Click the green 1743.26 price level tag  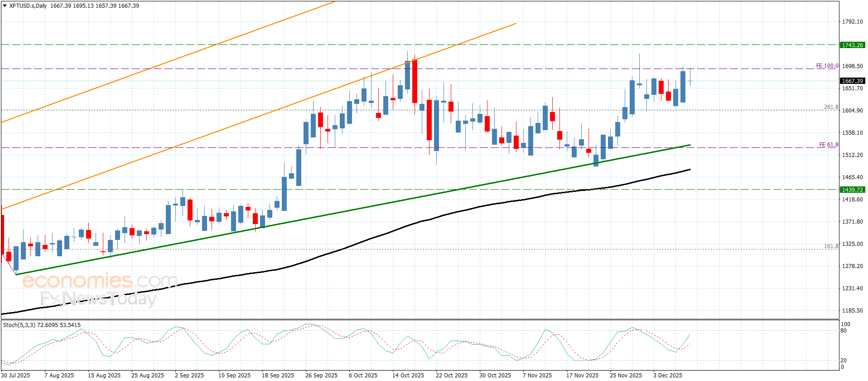coord(852,45)
